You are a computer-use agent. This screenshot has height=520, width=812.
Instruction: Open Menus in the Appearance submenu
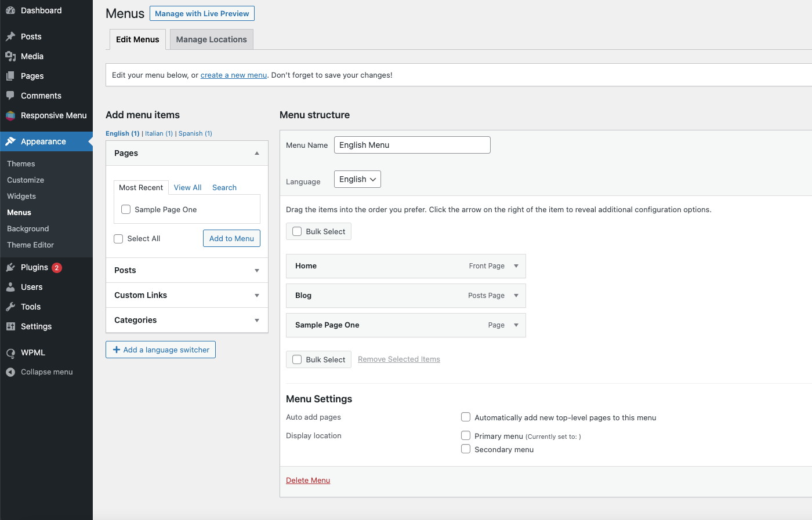19,212
